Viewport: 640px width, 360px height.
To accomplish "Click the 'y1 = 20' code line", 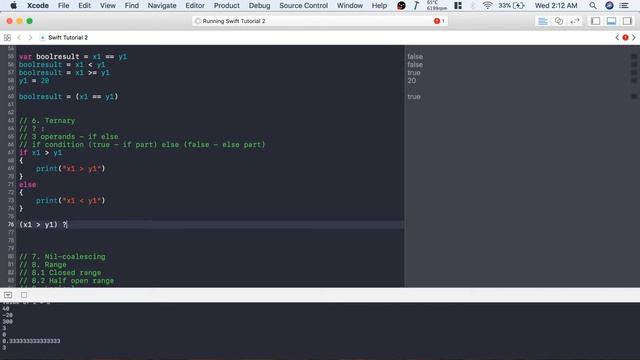I will click(x=34, y=81).
